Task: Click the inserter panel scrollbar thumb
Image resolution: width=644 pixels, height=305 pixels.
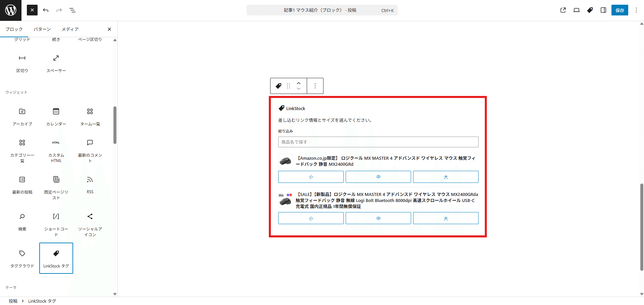Action: 115,125
